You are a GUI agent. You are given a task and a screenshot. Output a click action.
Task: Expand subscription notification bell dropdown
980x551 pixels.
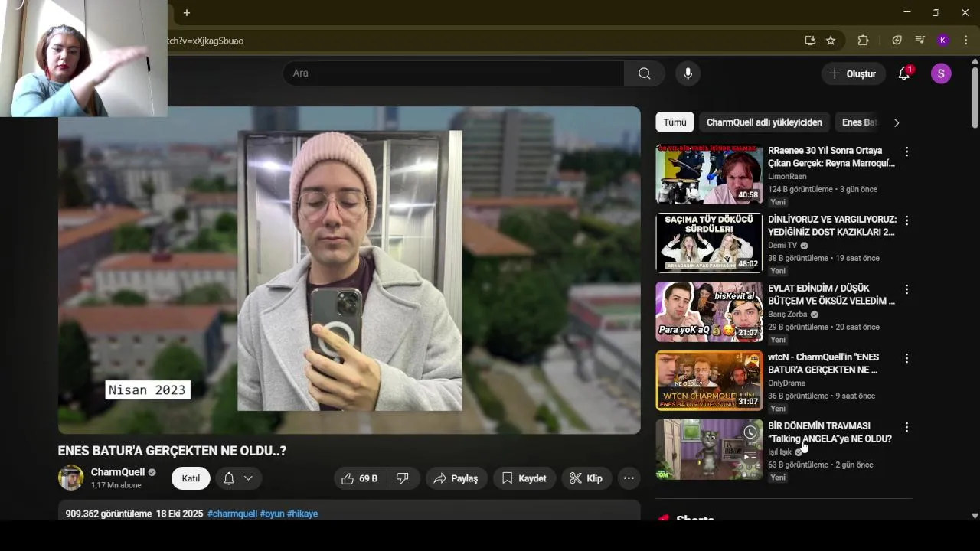238,478
